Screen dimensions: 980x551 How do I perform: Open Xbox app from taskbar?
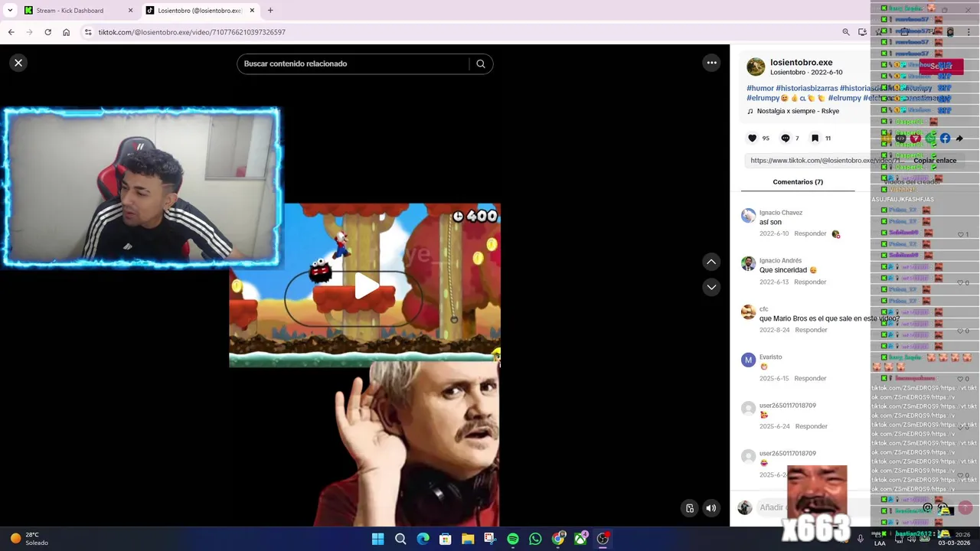pos(581,539)
